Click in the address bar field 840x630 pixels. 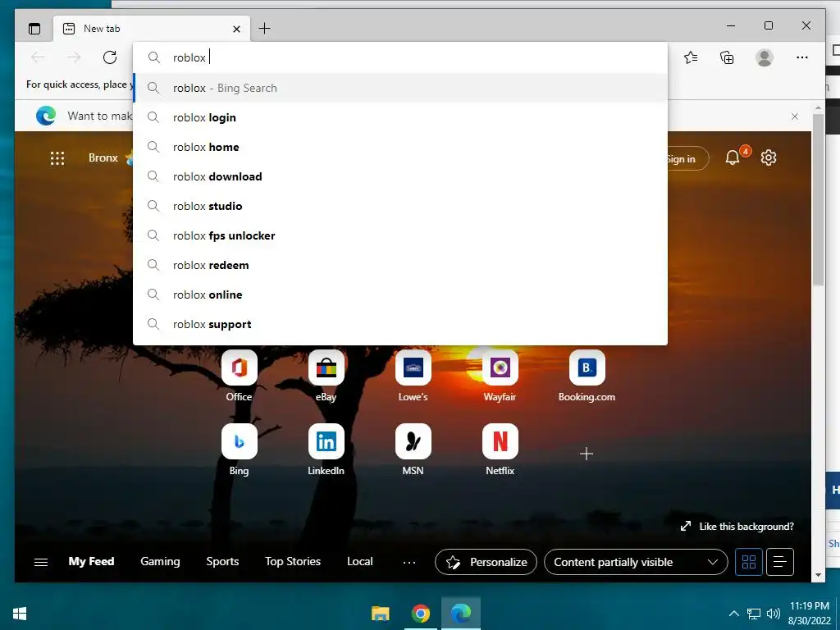coord(400,57)
